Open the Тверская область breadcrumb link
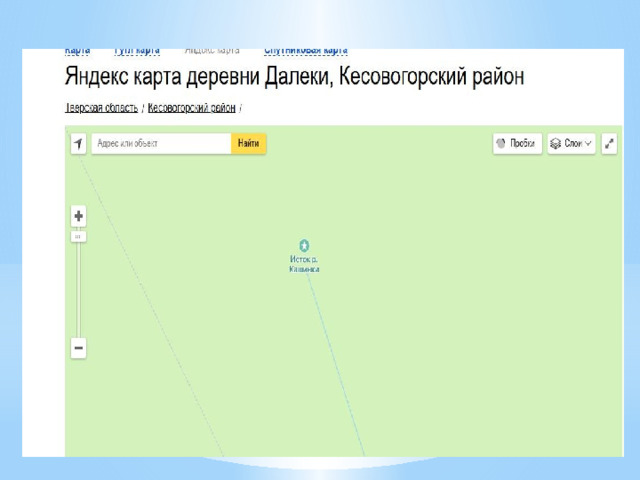640x480 pixels. (x=102, y=108)
